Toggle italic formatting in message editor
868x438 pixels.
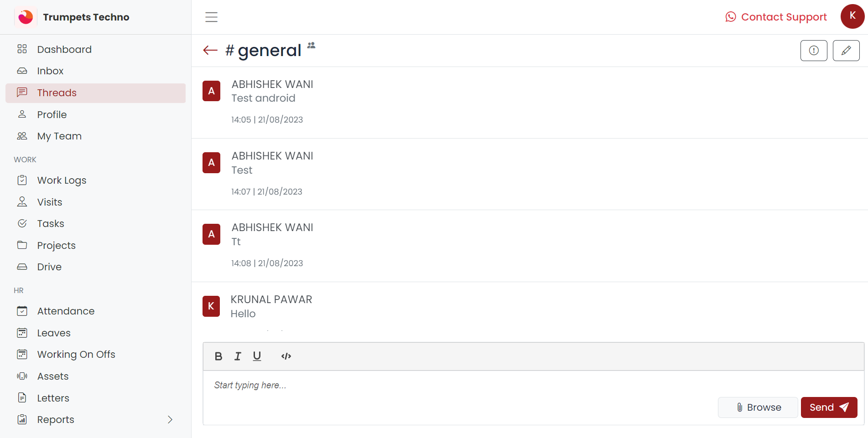238,356
